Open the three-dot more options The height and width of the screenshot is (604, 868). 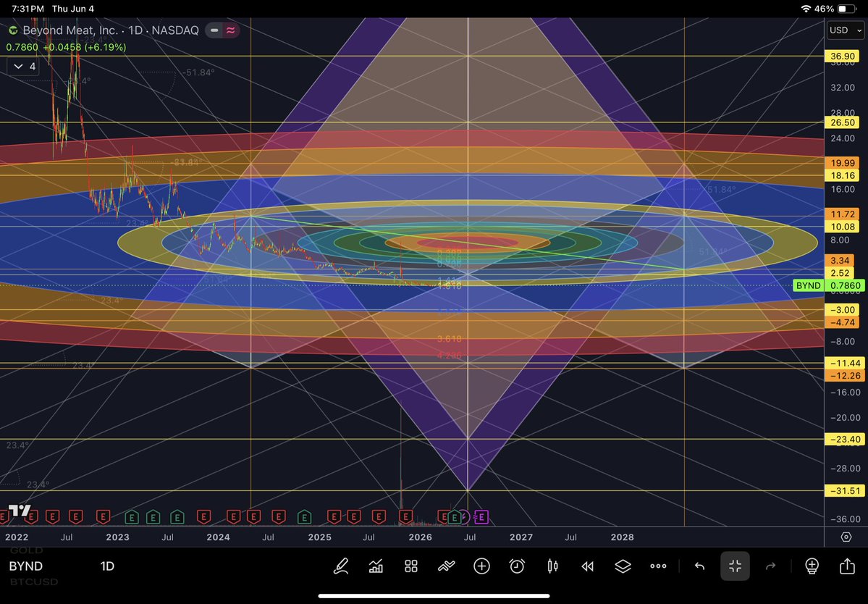[658, 566]
